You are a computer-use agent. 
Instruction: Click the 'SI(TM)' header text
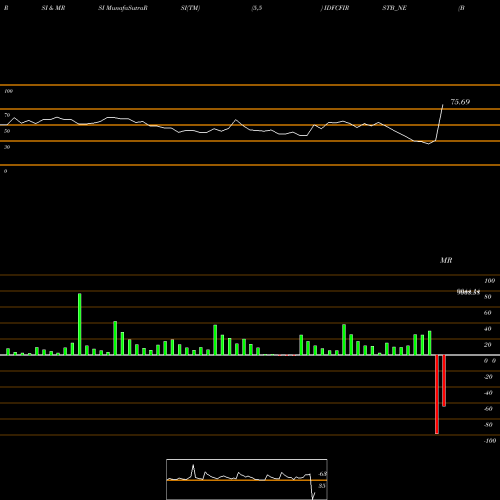190,8
